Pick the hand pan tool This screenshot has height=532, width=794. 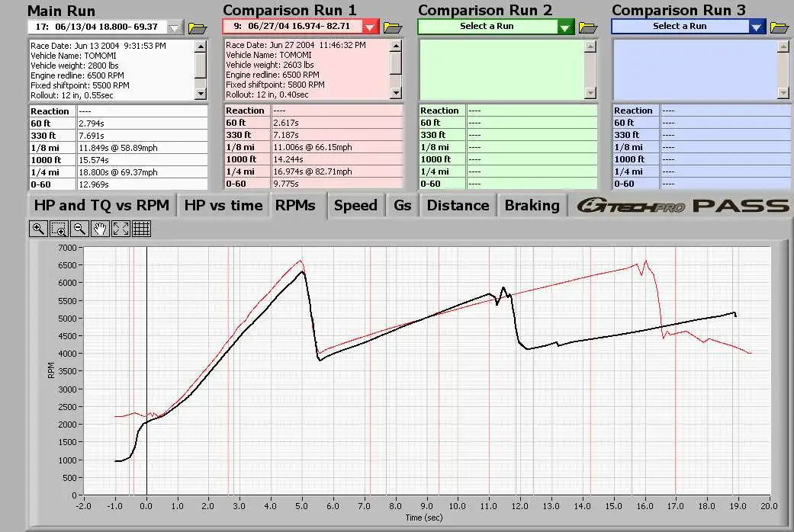tap(100, 228)
